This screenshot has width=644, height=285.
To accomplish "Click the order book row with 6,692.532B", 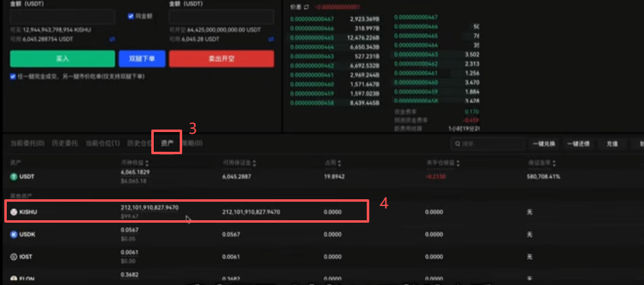I will (335, 65).
